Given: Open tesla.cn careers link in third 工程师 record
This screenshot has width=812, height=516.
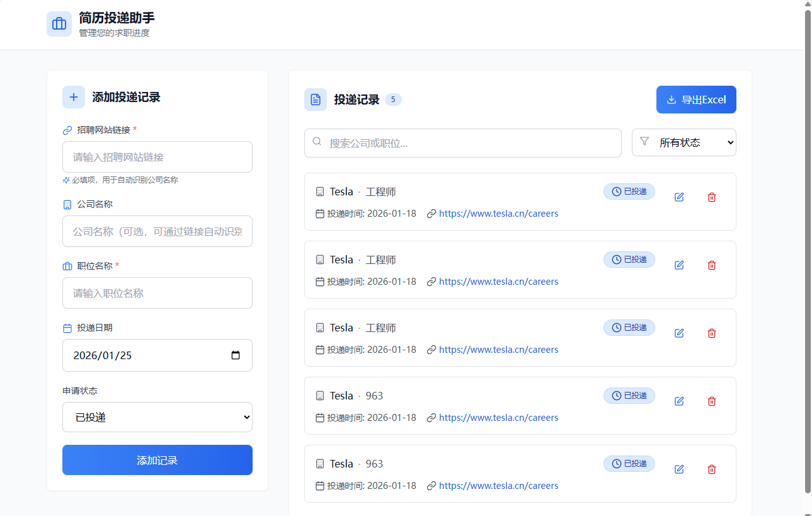Looking at the screenshot, I should click(498, 350).
